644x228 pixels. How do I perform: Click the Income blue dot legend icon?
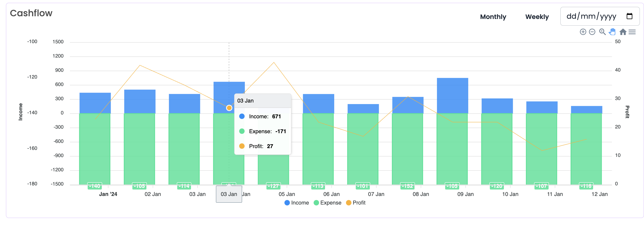tap(287, 203)
